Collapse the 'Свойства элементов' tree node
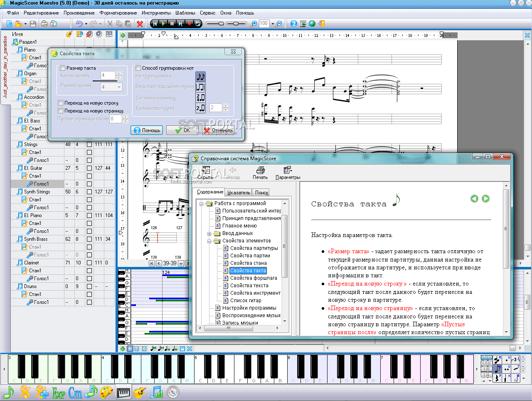 209,241
